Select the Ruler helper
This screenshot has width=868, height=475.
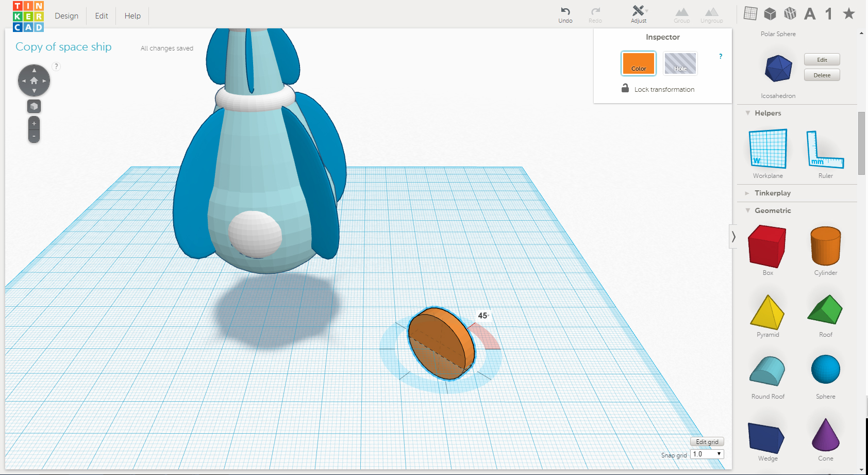point(825,150)
